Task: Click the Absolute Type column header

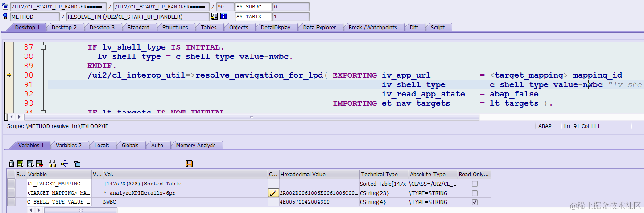Action: coord(433,174)
